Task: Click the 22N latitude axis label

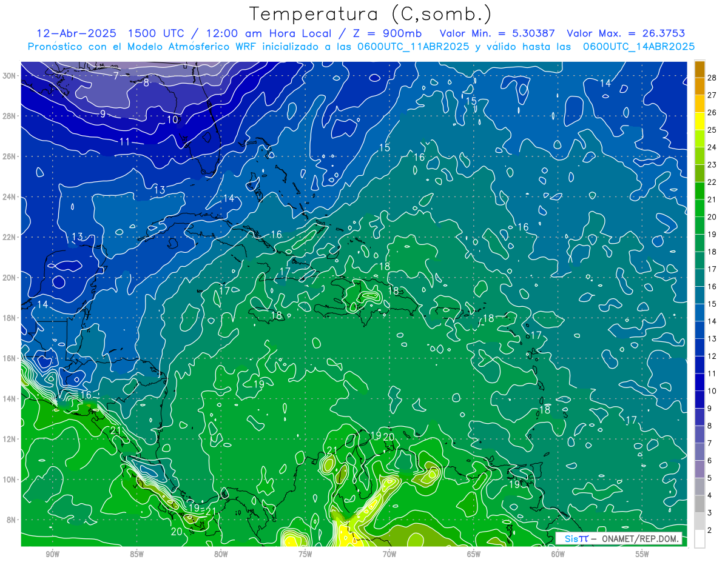Action: (10, 237)
